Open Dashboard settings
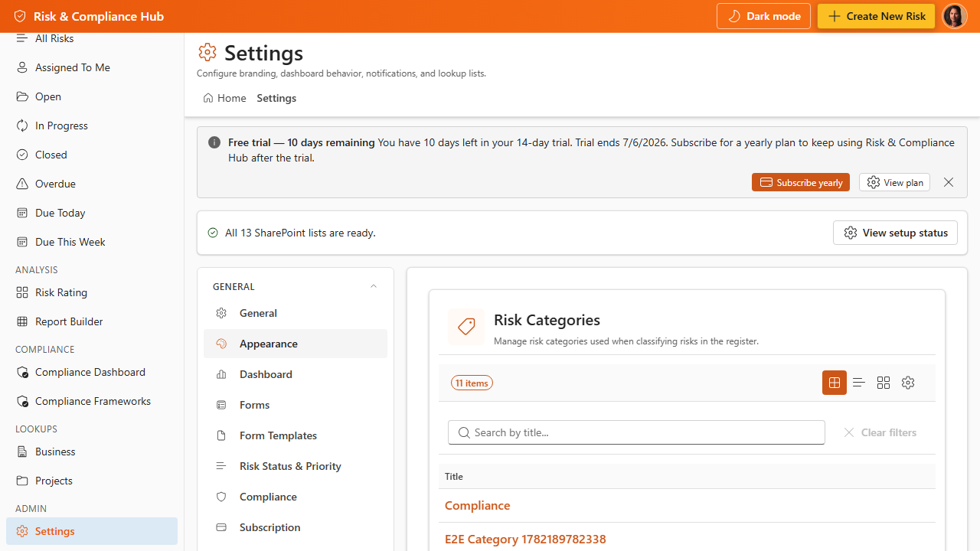980x551 pixels. [296, 374]
